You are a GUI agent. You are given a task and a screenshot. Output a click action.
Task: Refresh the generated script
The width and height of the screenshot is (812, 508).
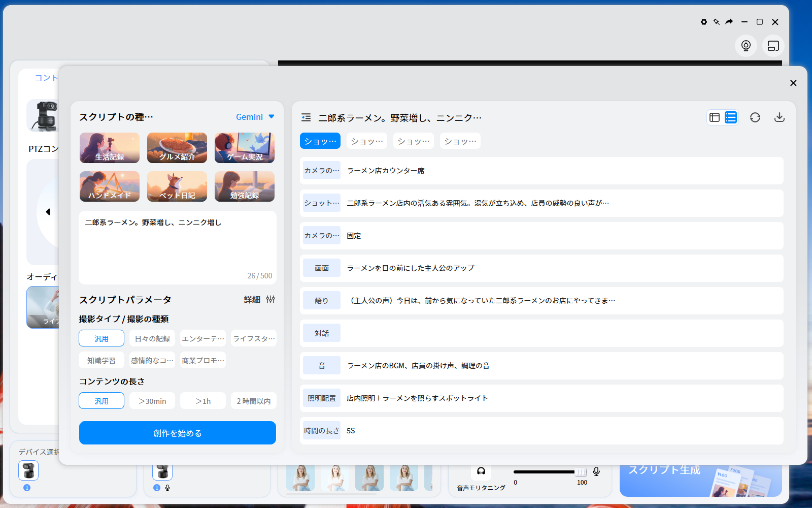click(x=756, y=117)
